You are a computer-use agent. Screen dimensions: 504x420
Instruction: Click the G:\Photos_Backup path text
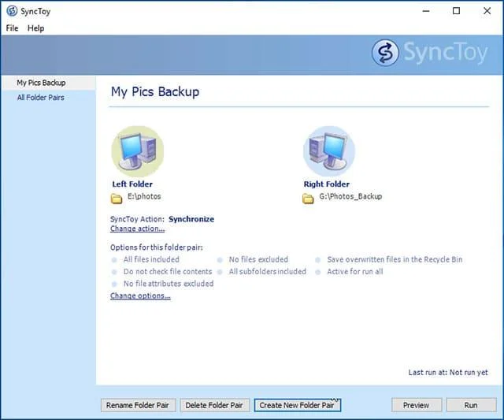[350, 196]
